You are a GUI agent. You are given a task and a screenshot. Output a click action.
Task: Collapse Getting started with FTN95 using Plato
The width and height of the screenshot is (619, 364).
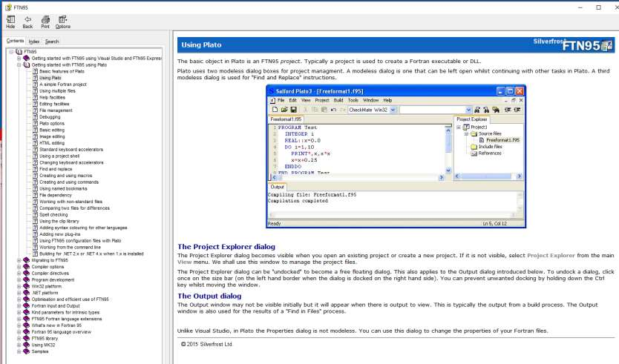click(x=19, y=64)
